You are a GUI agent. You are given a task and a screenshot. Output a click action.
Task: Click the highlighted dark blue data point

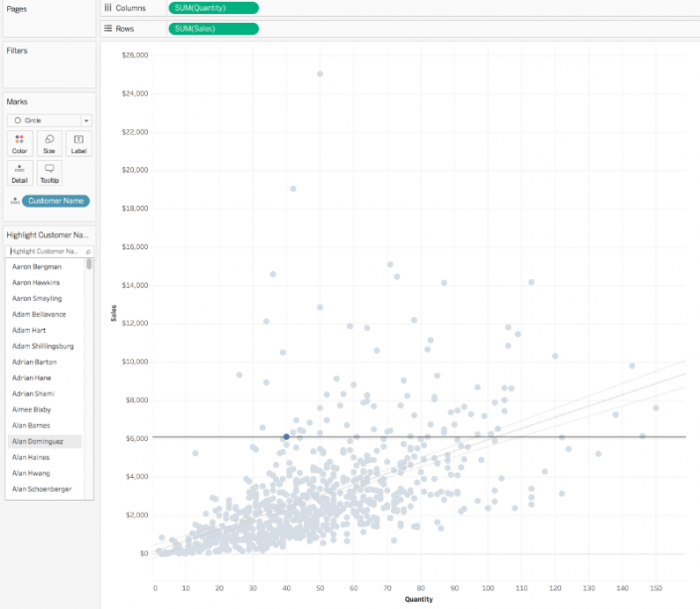click(x=286, y=436)
